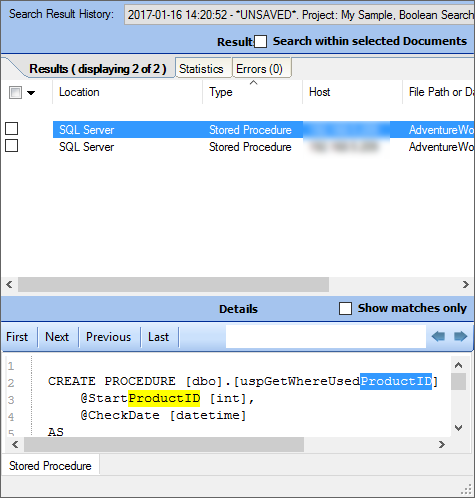This screenshot has width=475, height=498.
Task: Check the first SQL Server result row
Action: [12, 129]
